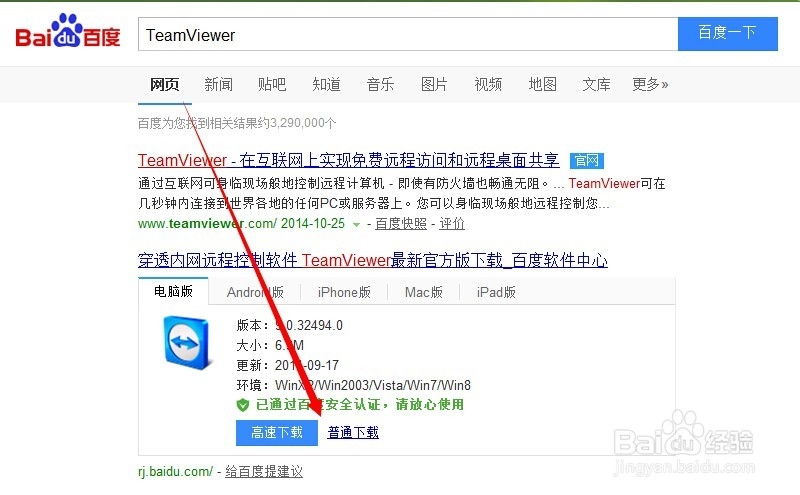Open the 音乐 tab
The height and width of the screenshot is (495, 800).
click(380, 84)
